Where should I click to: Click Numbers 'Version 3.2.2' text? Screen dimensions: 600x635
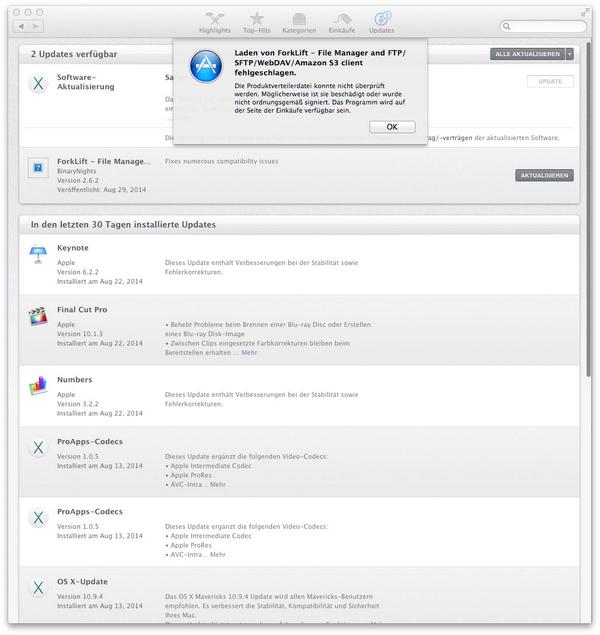coord(78,404)
